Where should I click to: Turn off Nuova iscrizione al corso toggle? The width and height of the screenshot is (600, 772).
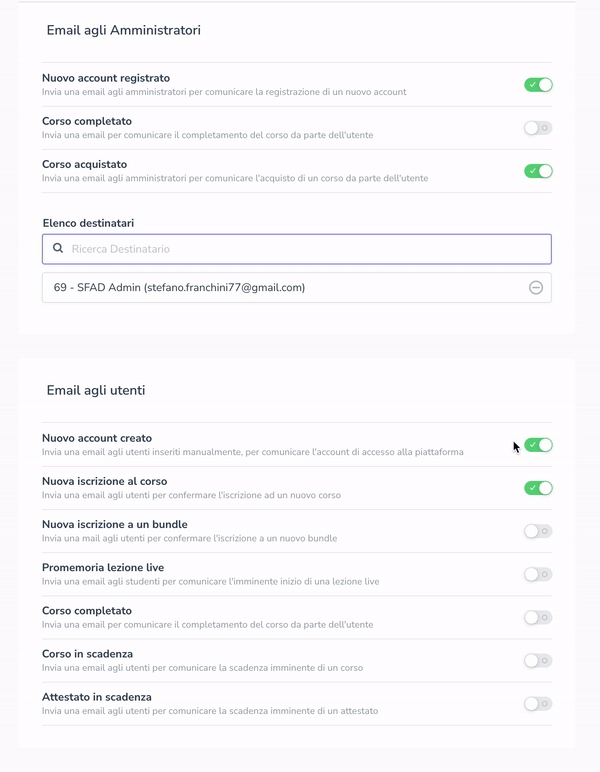click(x=538, y=488)
